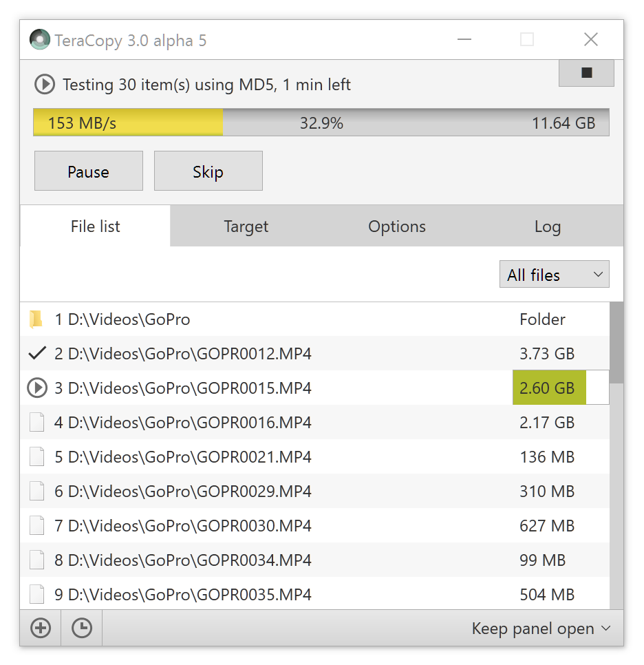This screenshot has width=644, height=665.
Task: Click the Pause button
Action: [89, 171]
